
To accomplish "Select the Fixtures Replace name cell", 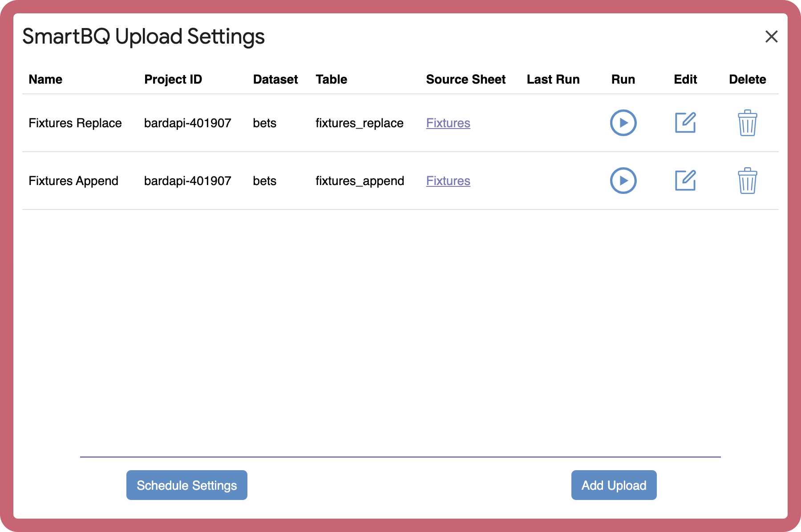I will (75, 123).
